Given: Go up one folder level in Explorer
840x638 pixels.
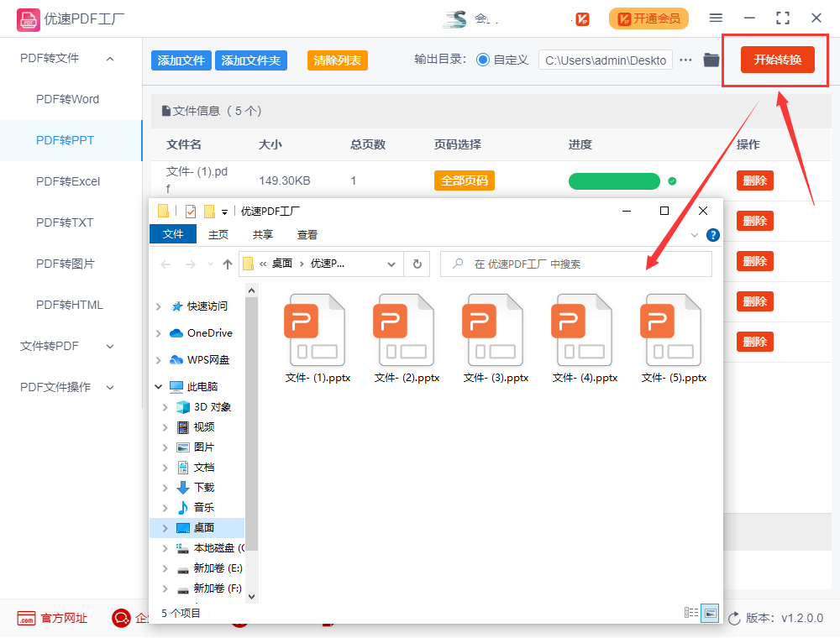Looking at the screenshot, I should click(x=227, y=264).
